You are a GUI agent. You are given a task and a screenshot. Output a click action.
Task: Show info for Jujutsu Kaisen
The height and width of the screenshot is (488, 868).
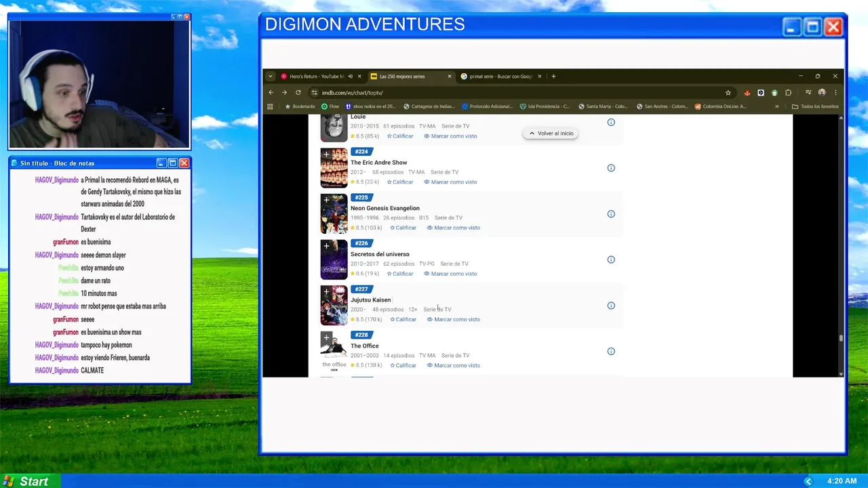click(x=611, y=306)
